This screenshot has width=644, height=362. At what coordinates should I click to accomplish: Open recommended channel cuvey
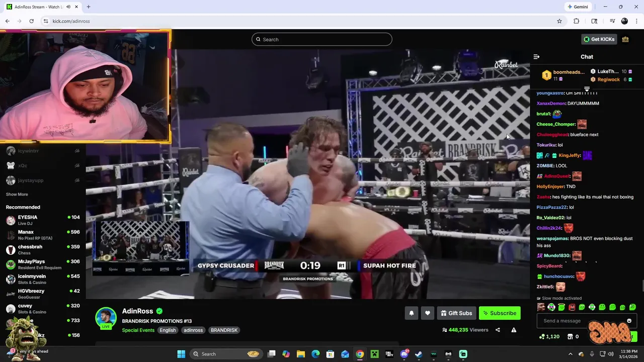pos(43,308)
